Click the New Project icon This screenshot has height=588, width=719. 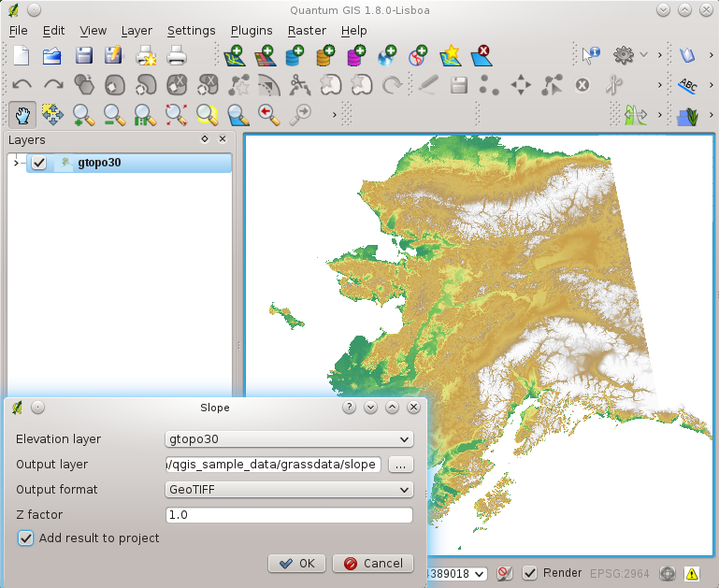(x=21, y=55)
